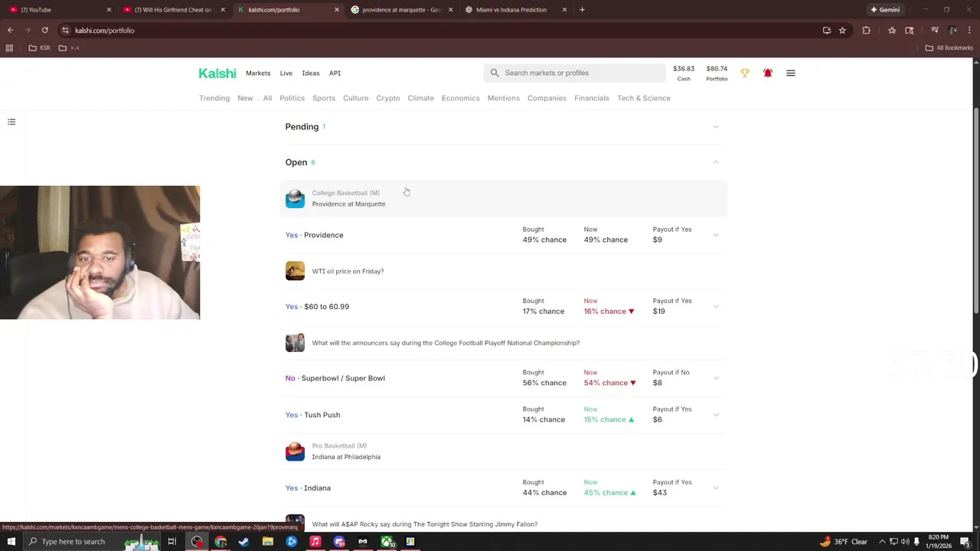Focus the Search markets or profiles field

[x=574, y=73]
